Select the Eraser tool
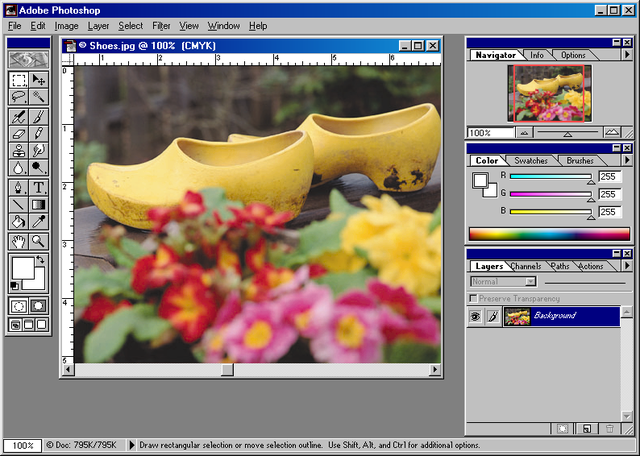The height and width of the screenshot is (456, 640). (x=18, y=133)
